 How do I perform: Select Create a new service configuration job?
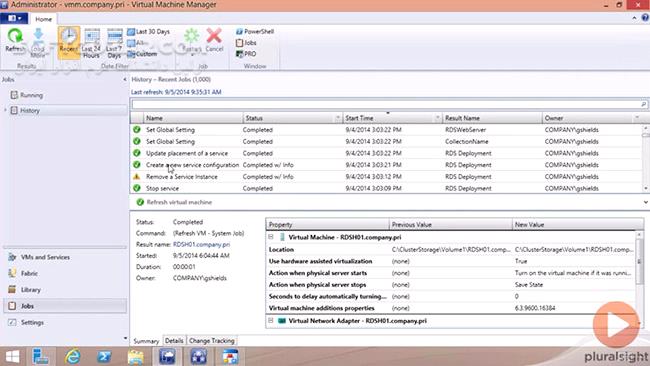tap(386, 165)
